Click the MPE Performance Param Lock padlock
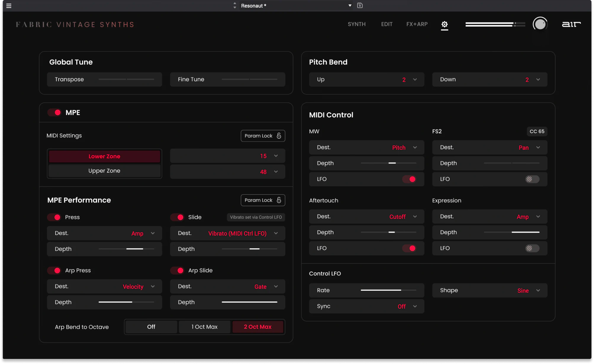 pyautogui.click(x=279, y=200)
